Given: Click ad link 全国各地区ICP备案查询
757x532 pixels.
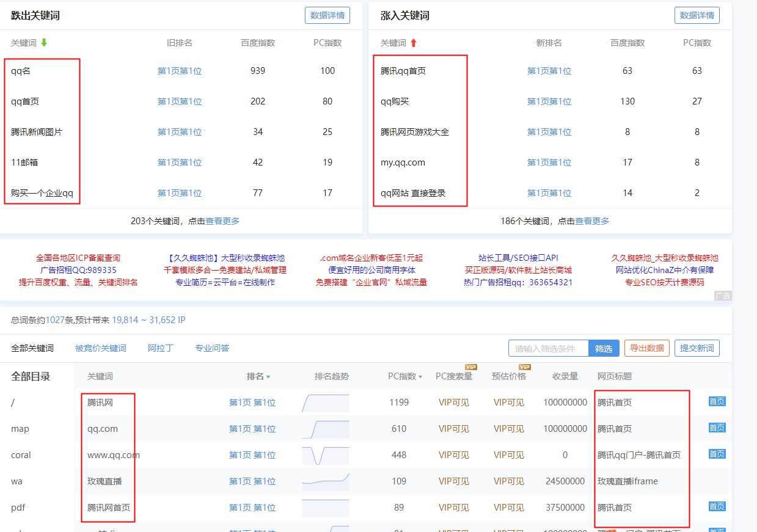Looking at the screenshot, I should [x=78, y=258].
